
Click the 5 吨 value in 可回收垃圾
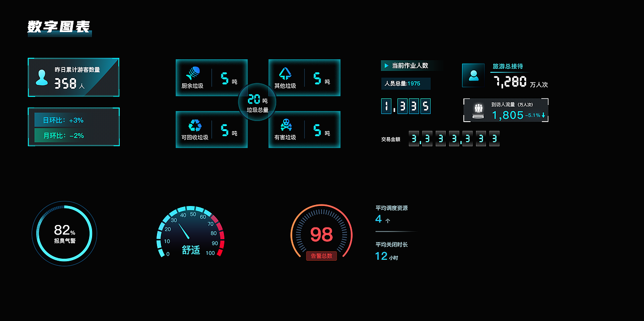coord(229,131)
